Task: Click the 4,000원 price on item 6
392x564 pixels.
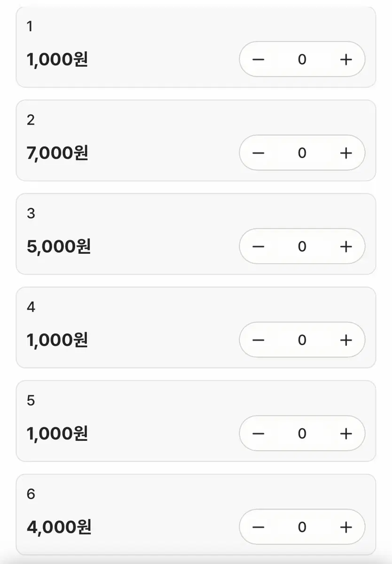Action: pyautogui.click(x=59, y=527)
